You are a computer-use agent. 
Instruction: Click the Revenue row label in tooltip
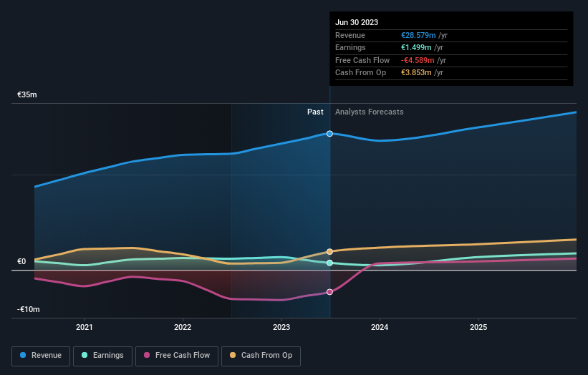(350, 35)
